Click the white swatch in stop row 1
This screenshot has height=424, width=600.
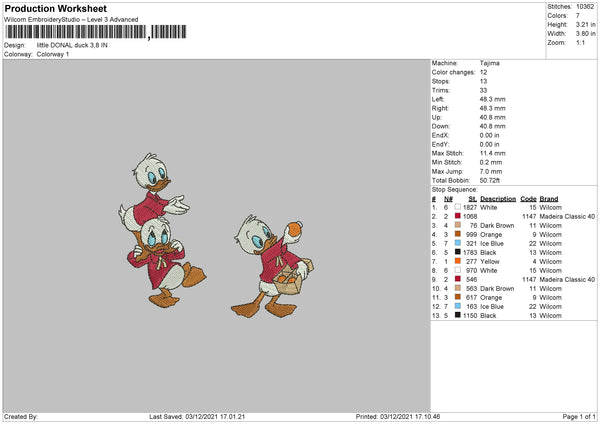(x=457, y=207)
